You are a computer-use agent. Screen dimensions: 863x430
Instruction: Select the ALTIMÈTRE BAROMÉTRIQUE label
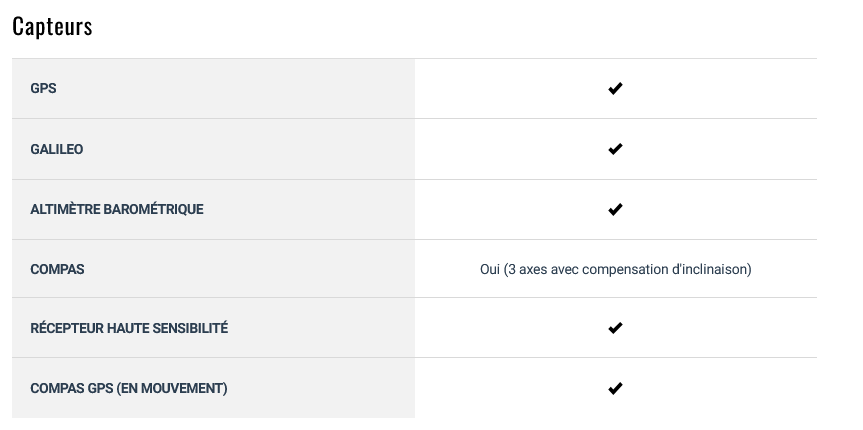pos(117,209)
